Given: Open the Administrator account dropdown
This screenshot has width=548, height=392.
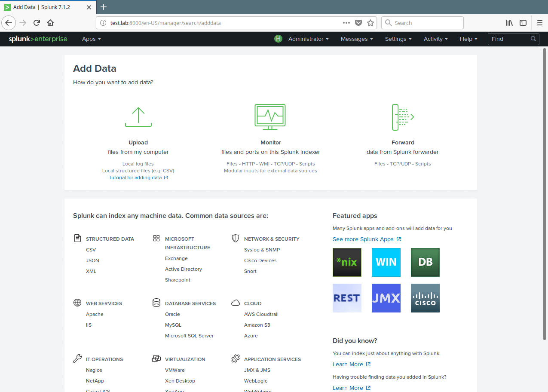Looking at the screenshot, I should click(x=308, y=39).
